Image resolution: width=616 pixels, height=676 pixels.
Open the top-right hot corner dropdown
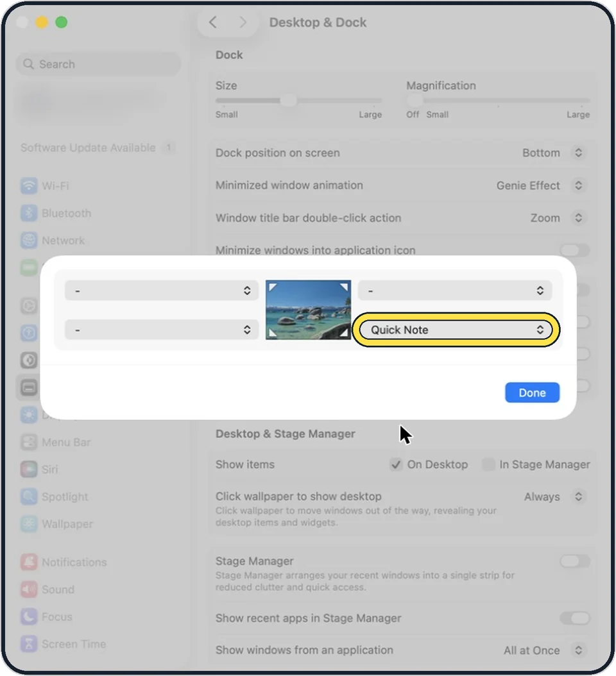455,291
